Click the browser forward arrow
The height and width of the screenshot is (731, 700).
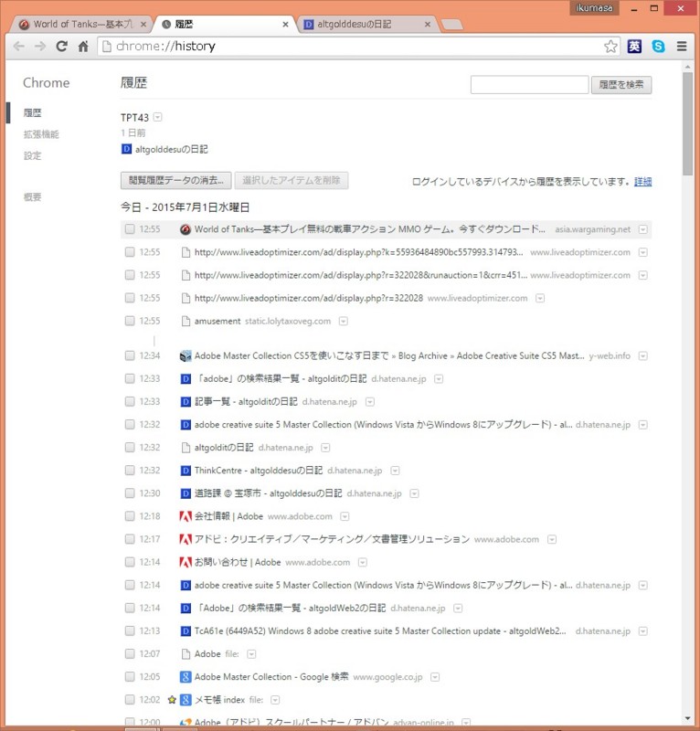tap(40, 47)
